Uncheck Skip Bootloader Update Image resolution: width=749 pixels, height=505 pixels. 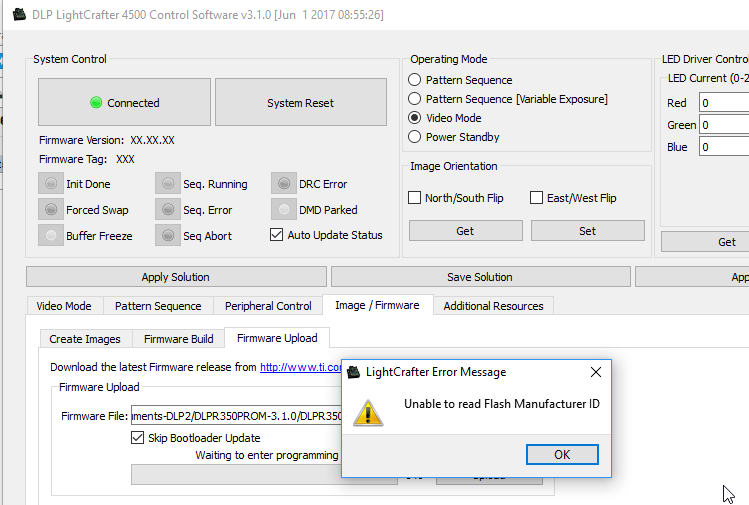tap(137, 438)
